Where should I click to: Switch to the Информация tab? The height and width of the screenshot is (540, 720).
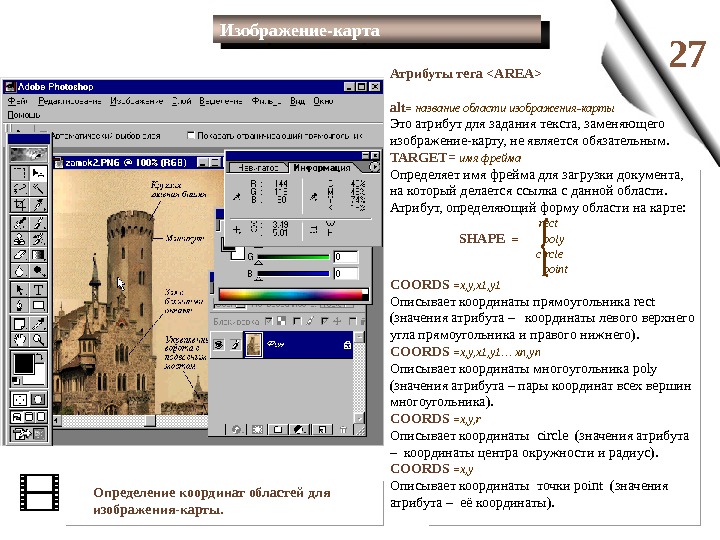click(322, 168)
